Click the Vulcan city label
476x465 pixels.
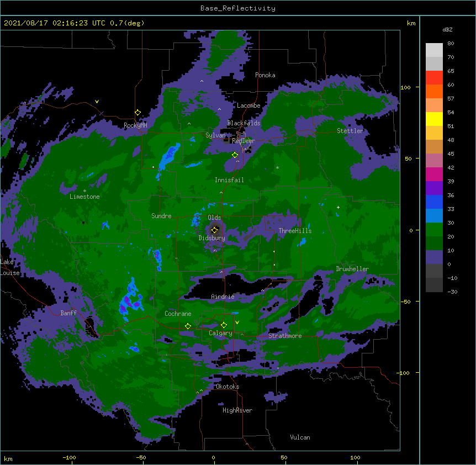[x=300, y=437]
